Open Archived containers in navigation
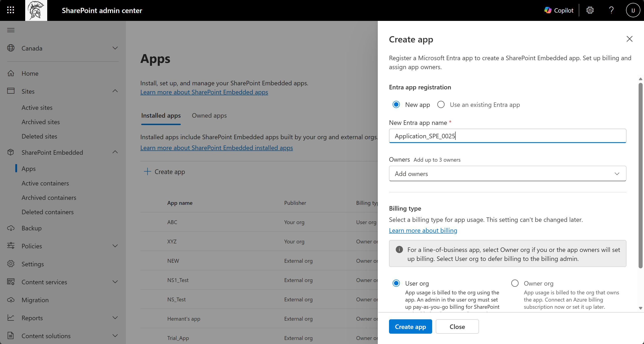644x344 pixels. tap(49, 197)
